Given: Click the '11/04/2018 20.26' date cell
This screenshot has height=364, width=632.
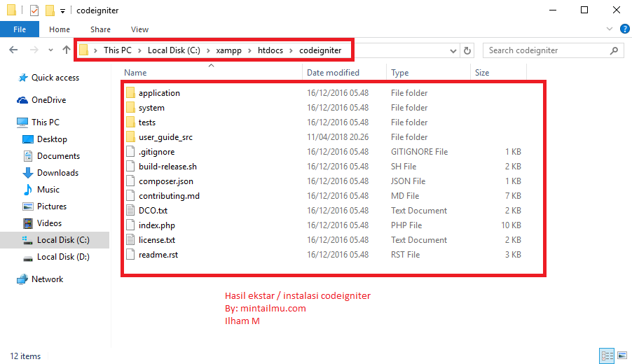Looking at the screenshot, I should click(338, 137).
